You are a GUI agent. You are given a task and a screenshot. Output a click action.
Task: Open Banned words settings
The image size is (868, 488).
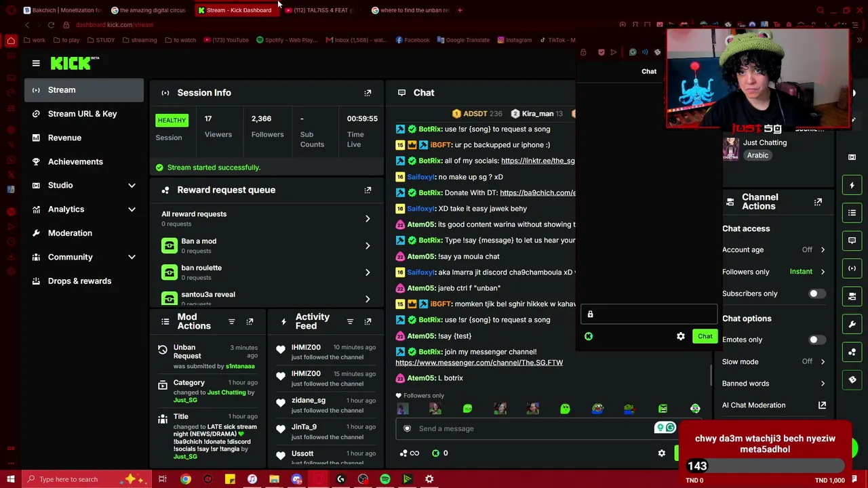(774, 384)
